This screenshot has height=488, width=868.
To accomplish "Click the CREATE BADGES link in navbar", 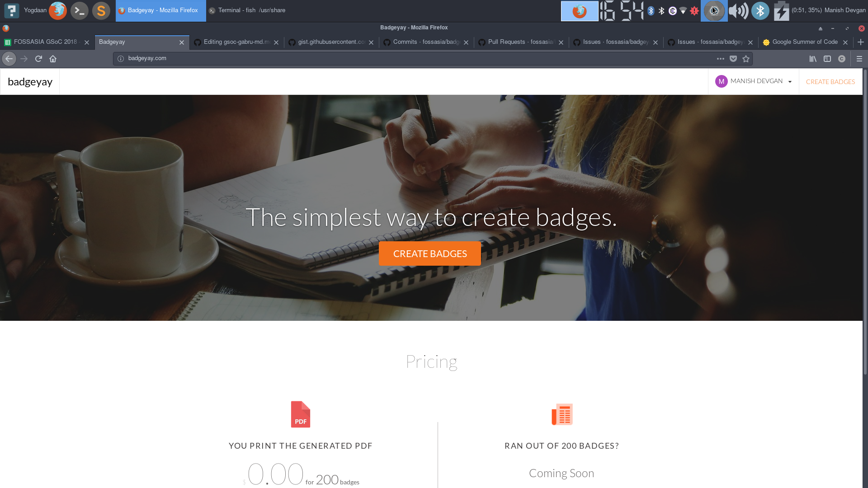I will coord(830,82).
